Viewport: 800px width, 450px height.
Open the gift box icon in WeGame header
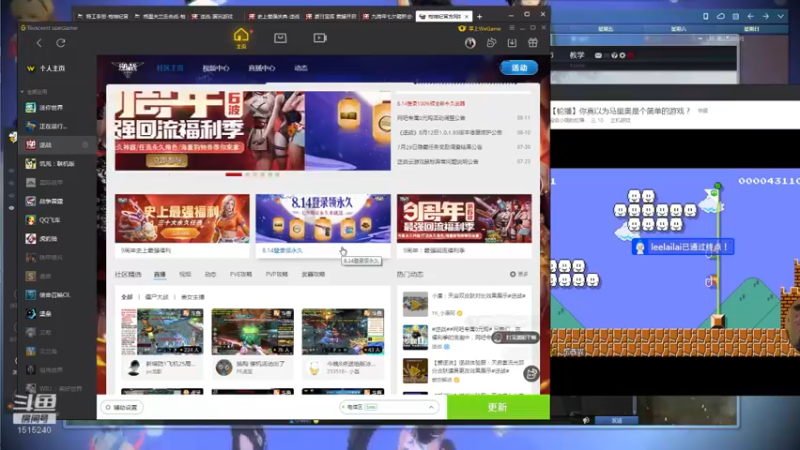pyautogui.click(x=533, y=43)
